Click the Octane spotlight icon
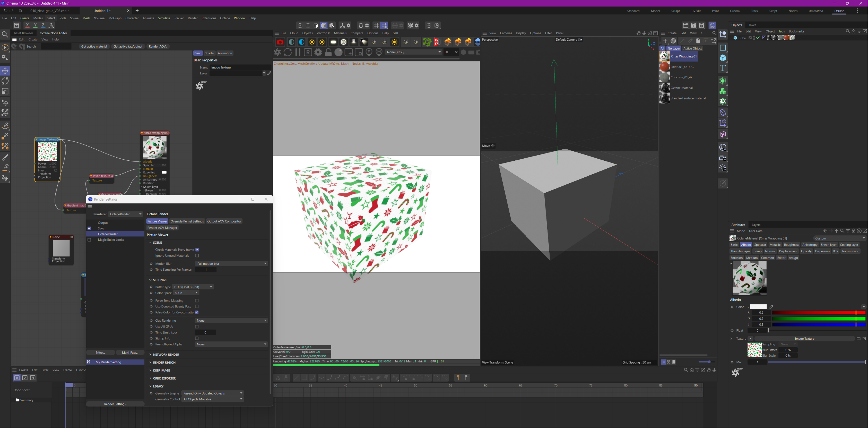 (364, 42)
